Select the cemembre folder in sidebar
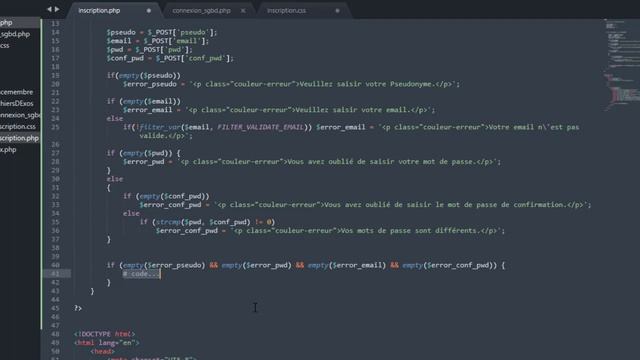 (x=17, y=92)
